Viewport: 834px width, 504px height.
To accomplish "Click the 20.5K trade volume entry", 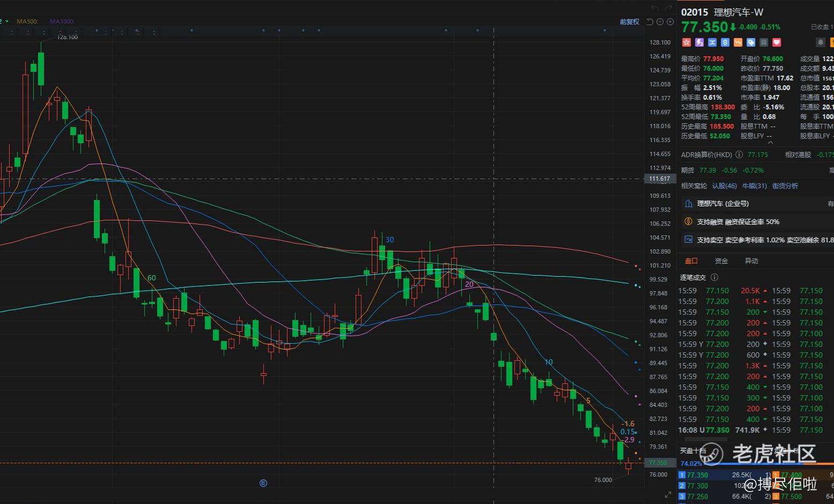I will tap(750, 291).
